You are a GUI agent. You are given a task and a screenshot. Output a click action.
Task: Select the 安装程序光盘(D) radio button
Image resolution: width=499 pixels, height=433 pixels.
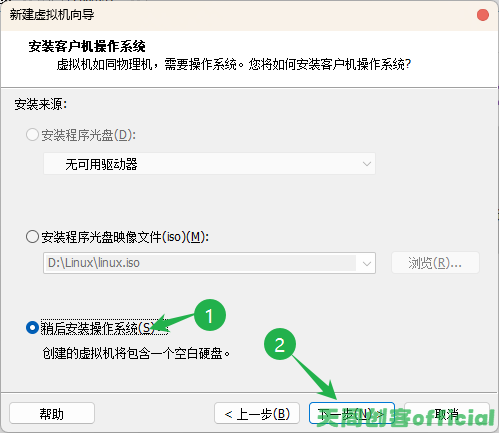pos(32,135)
